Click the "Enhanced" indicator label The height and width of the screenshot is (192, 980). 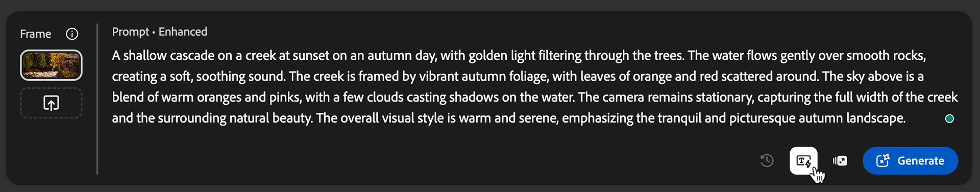pyautogui.click(x=183, y=32)
